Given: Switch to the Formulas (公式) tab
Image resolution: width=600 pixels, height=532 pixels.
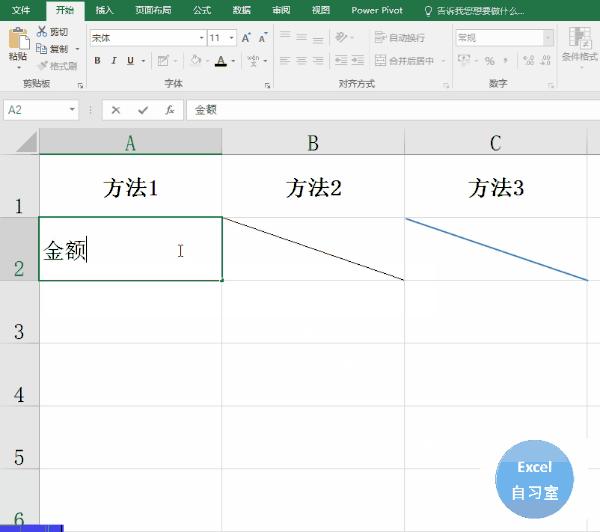Looking at the screenshot, I should click(202, 10).
